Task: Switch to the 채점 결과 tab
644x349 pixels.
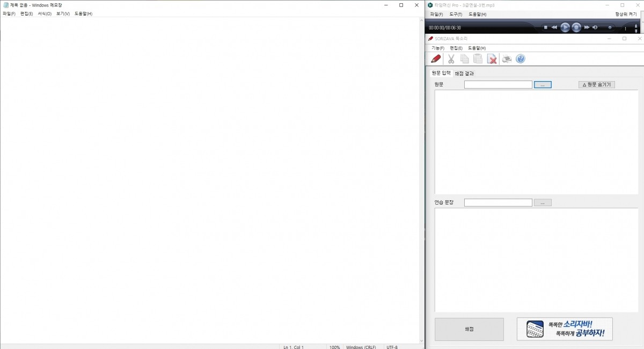Action: (464, 73)
